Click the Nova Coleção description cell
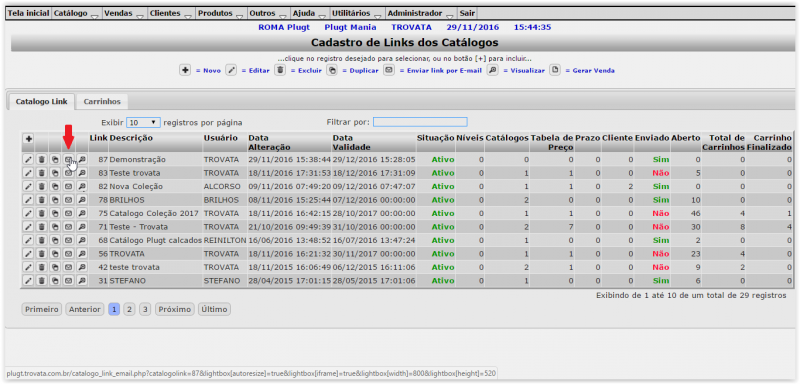The height and width of the screenshot is (384, 800). pyautogui.click(x=156, y=187)
